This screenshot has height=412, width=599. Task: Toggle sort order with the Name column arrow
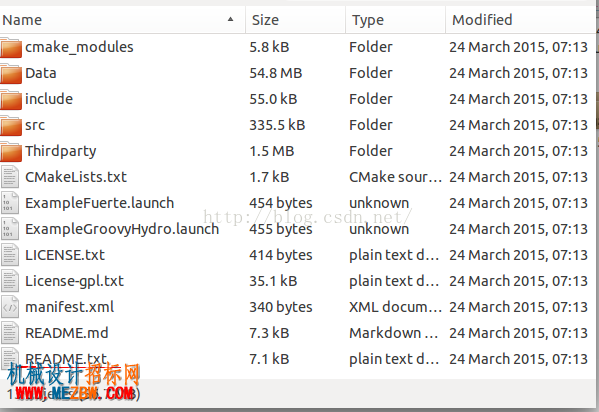230,19
